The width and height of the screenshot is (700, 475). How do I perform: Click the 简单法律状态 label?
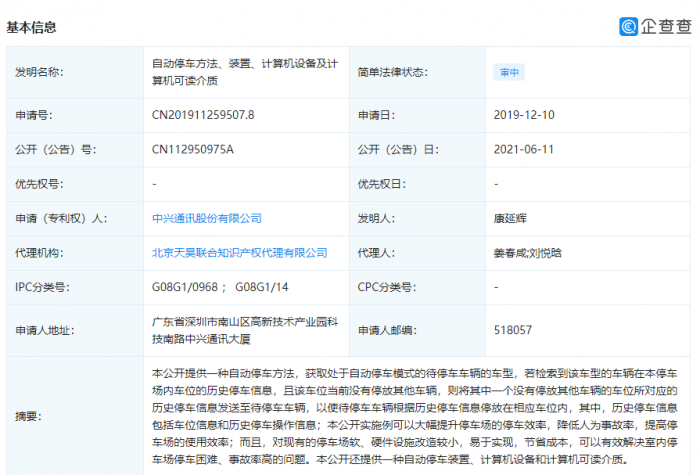click(392, 72)
